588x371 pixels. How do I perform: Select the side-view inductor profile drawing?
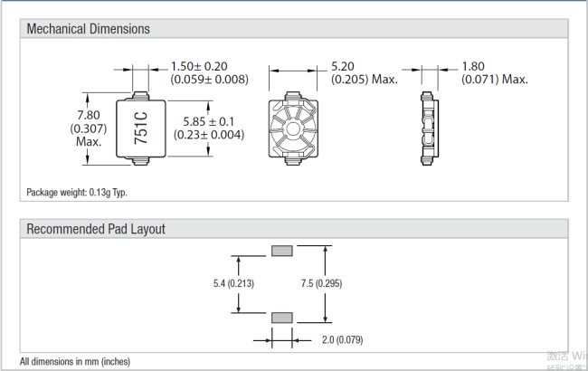click(429, 127)
